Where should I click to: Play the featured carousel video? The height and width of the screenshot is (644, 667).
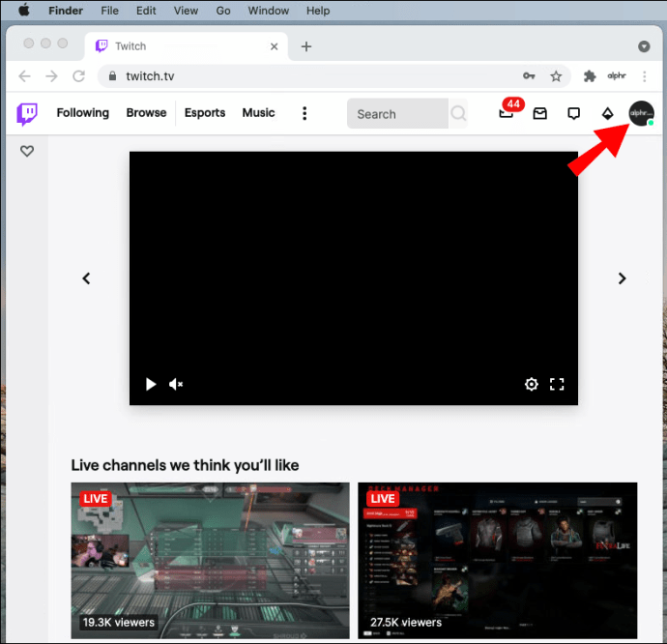click(x=150, y=384)
